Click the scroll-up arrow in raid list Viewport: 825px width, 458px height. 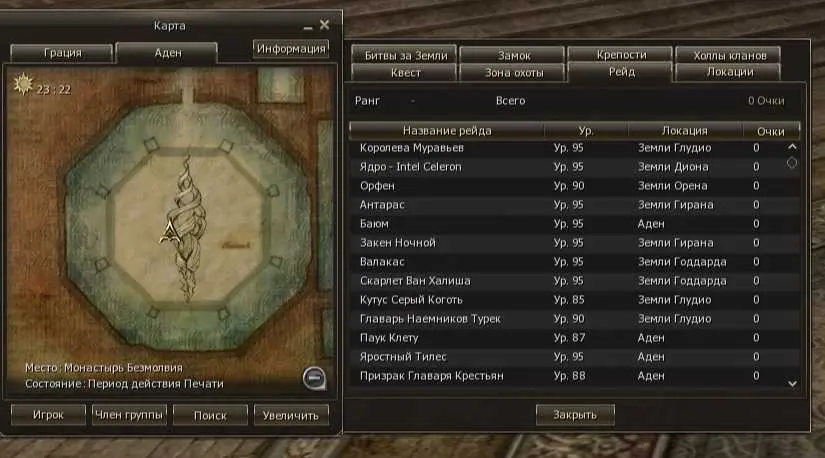tap(792, 147)
